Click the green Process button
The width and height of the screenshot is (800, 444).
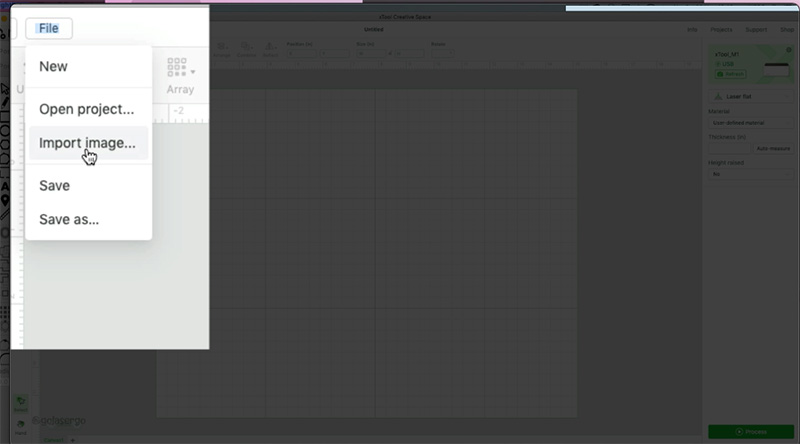tap(750, 431)
